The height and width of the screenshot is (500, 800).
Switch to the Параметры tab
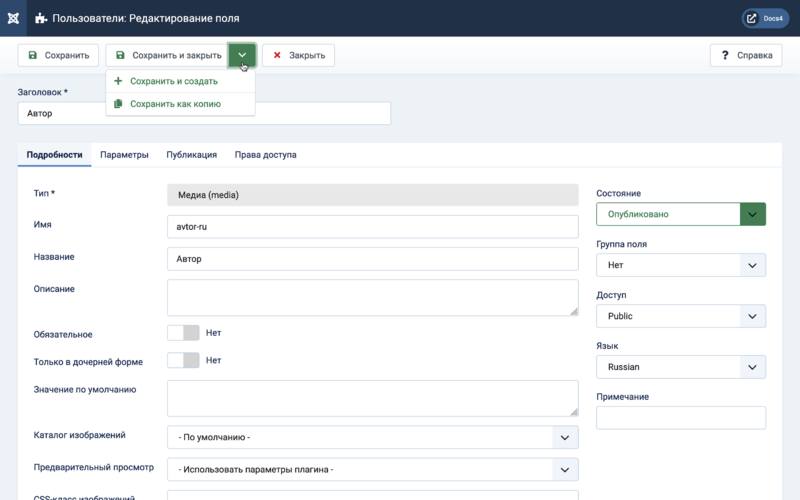(124, 155)
